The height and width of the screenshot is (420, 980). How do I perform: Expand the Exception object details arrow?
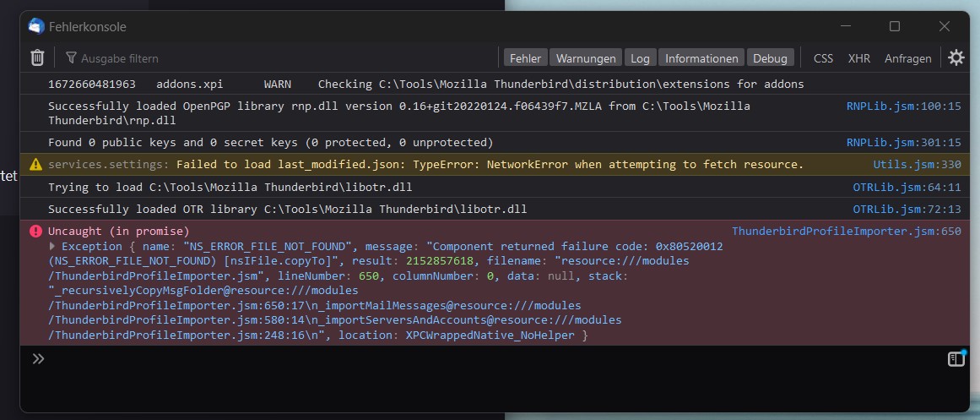coord(53,246)
